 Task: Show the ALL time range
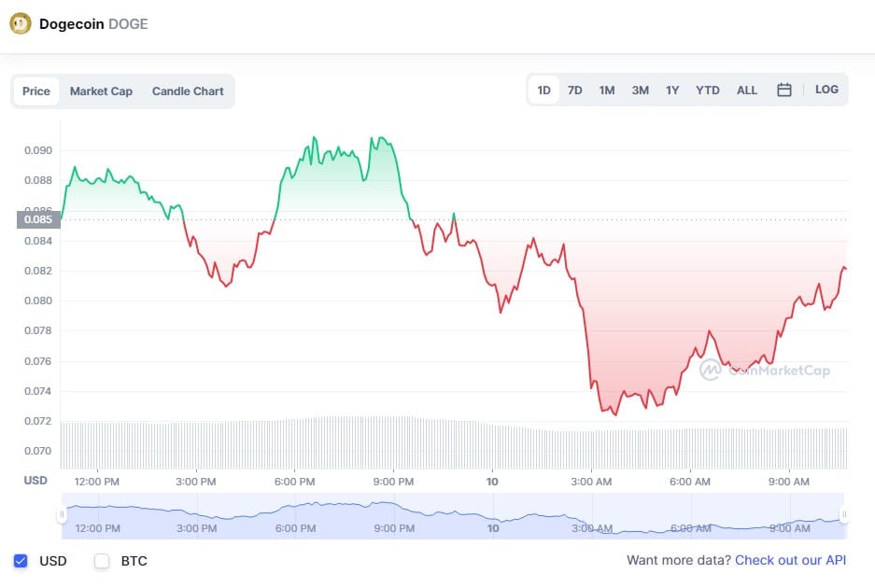[747, 90]
